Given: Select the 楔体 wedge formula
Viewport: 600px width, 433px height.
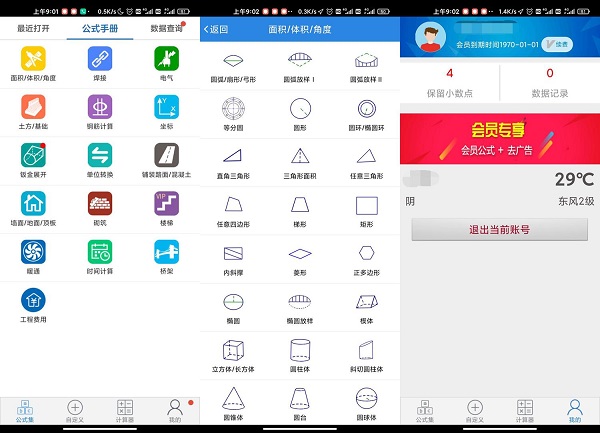Looking at the screenshot, I should coord(367,308).
